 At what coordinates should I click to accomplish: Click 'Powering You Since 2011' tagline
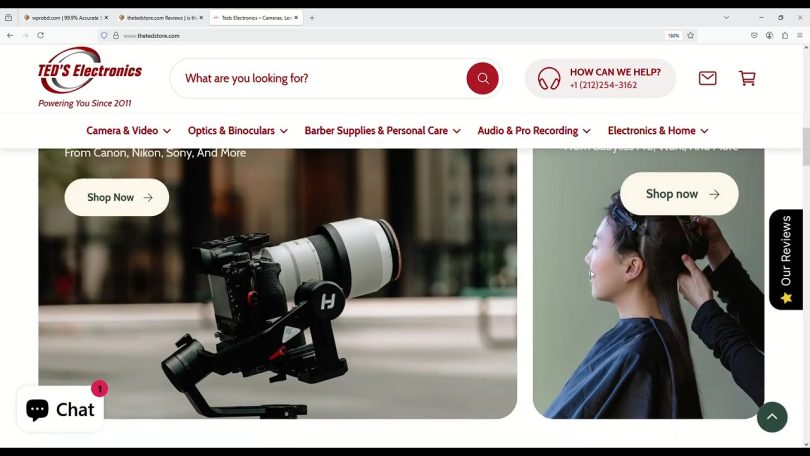pos(85,103)
